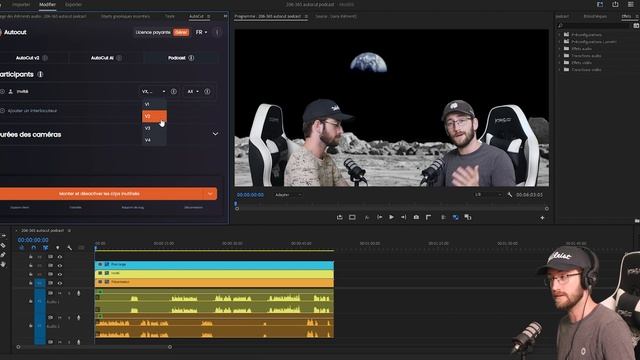Select the Hand tool in the timeline toolbar

coord(3,264)
